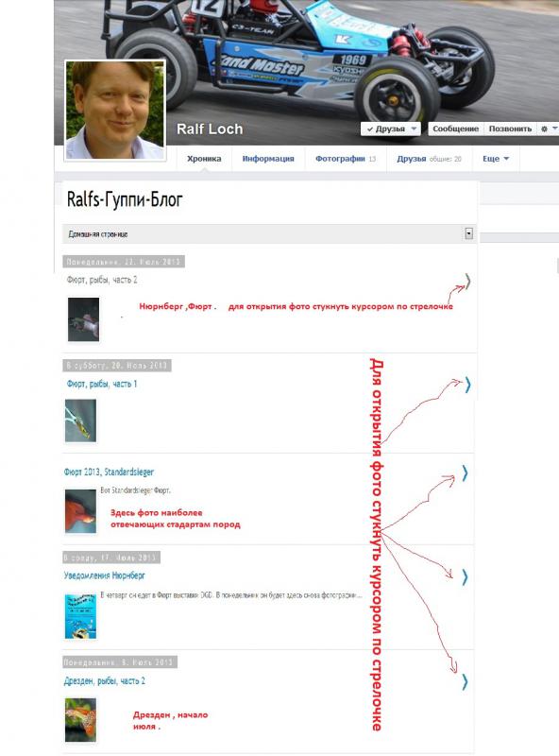The height and width of the screenshot is (756, 559).
Task: Open the 'Информация' tab
Action: point(268,159)
